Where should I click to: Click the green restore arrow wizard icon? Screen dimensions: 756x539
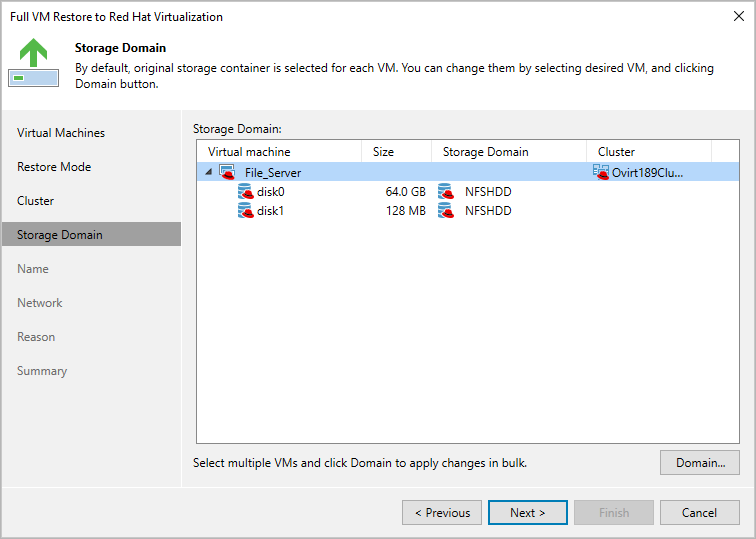pyautogui.click(x=34, y=63)
